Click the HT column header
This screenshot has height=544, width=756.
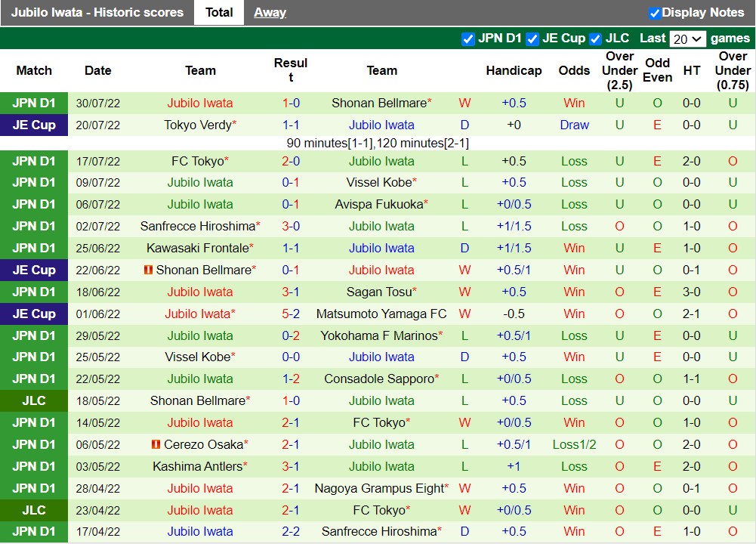pos(691,71)
